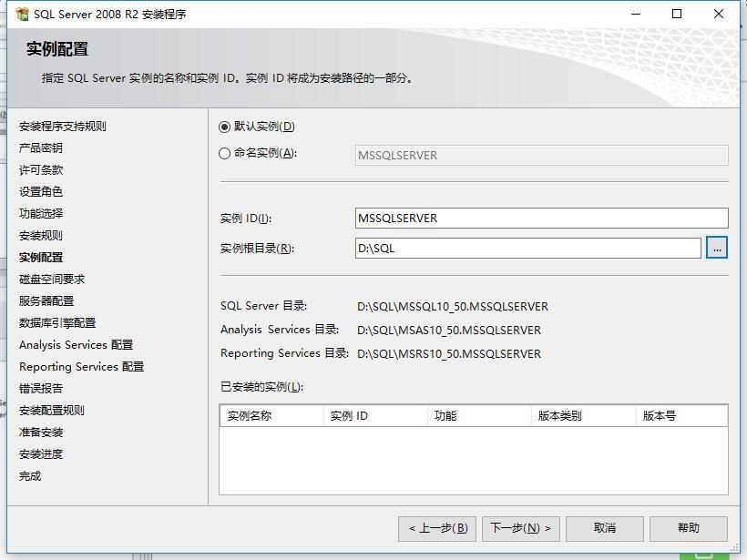Image resolution: width=747 pixels, height=560 pixels.
Task: Click the 实例根目录 path field
Action: 527,248
